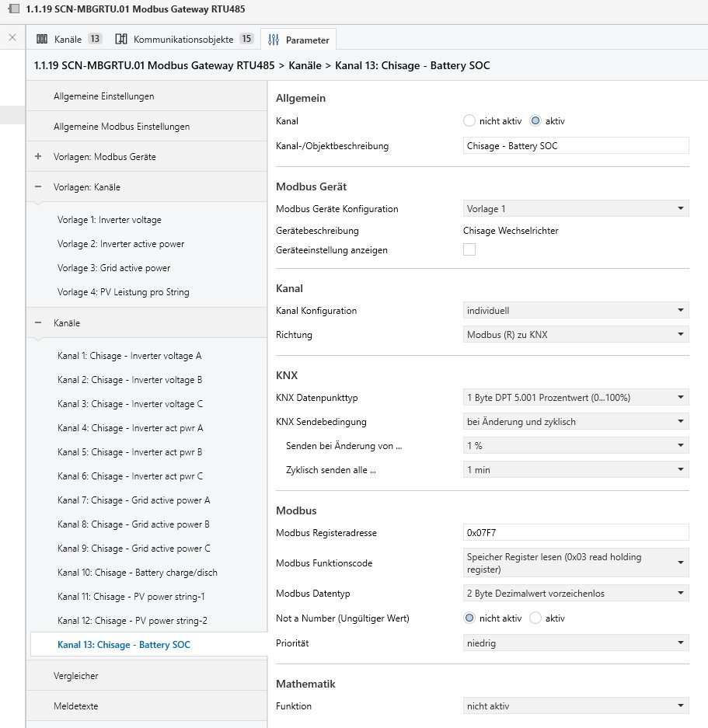Open the Modbus Funktionscode dropdown
Image resolution: width=708 pixels, height=728 pixels.
[x=575, y=563]
